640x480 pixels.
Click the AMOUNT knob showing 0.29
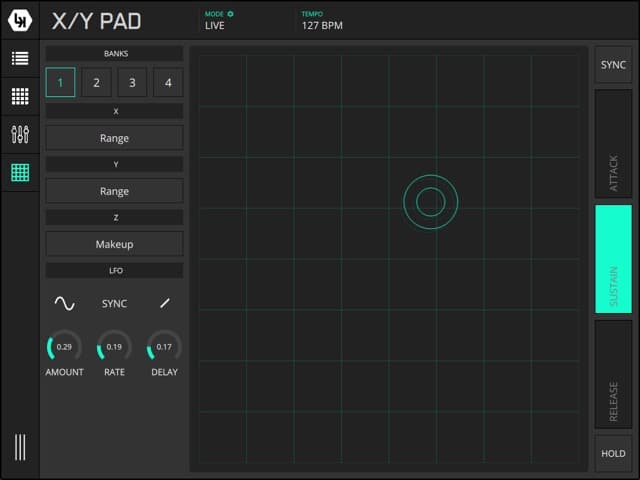point(64,347)
